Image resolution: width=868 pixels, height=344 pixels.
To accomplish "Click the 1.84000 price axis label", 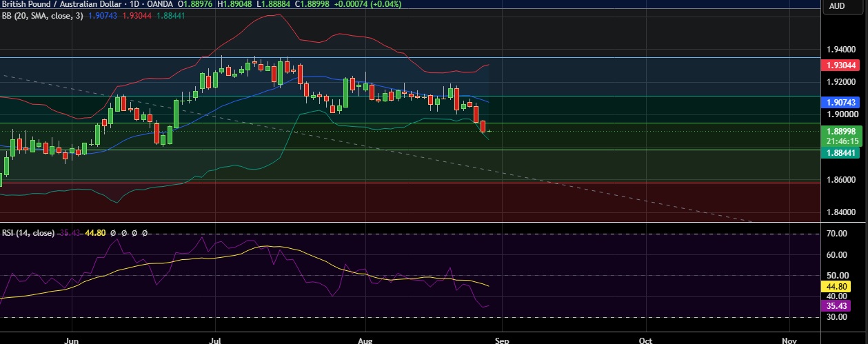I will pyautogui.click(x=840, y=212).
